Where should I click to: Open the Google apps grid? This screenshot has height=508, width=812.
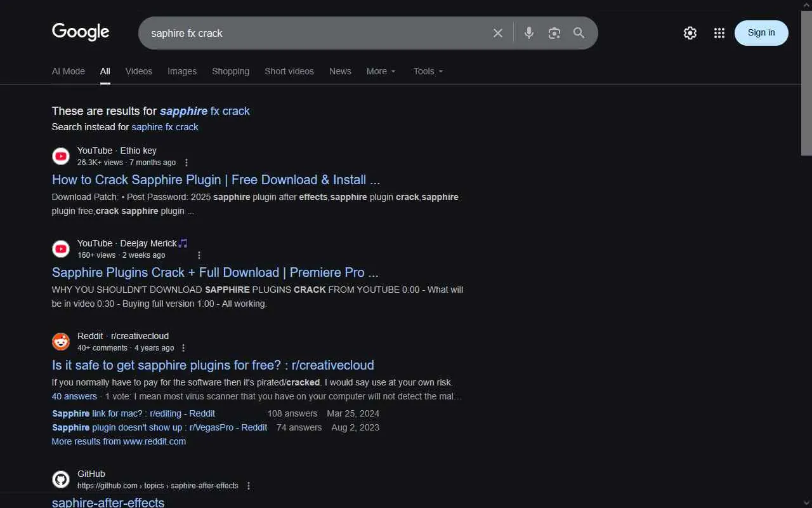point(719,33)
